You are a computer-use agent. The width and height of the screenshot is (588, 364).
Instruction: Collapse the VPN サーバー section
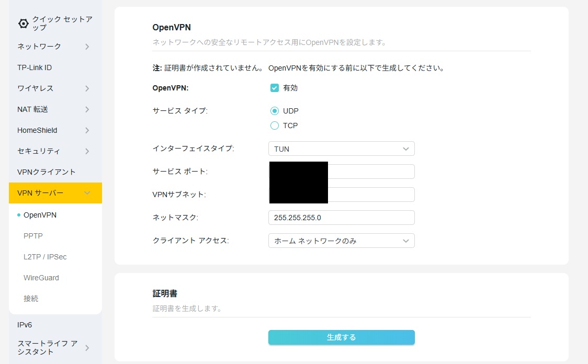(87, 193)
